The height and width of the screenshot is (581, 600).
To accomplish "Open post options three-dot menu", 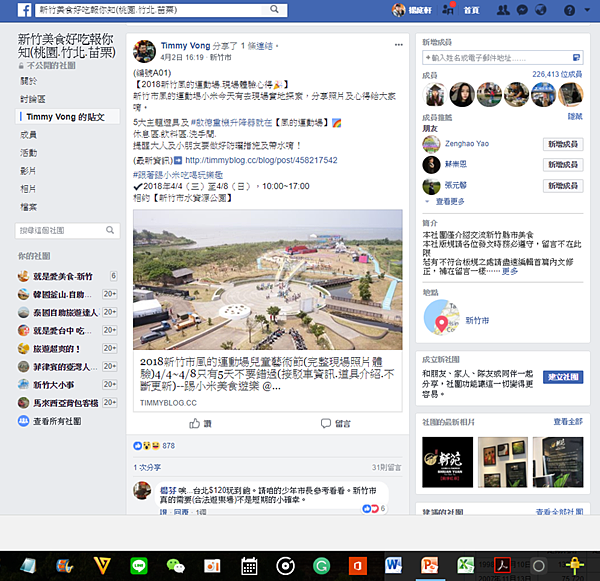I will (x=398, y=45).
